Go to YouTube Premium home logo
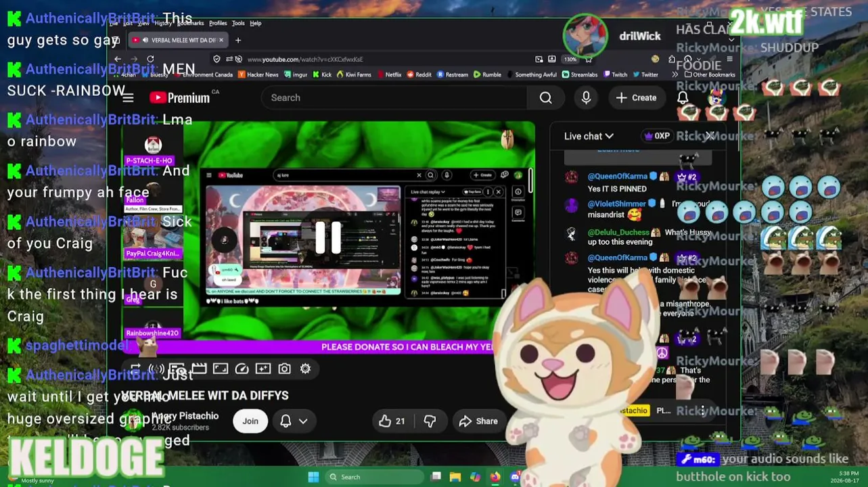Screen dimensions: 868x487 pos(180,98)
